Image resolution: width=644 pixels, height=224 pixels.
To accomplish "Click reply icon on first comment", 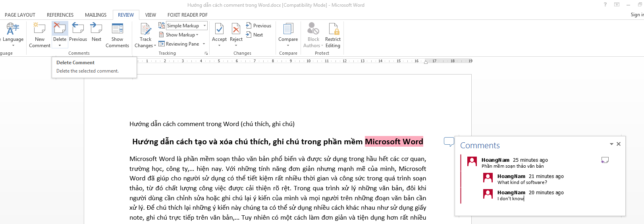I will [x=605, y=160].
